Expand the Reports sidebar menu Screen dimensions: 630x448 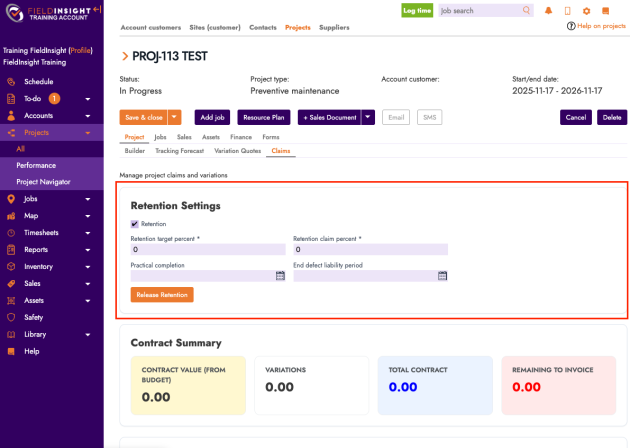88,250
